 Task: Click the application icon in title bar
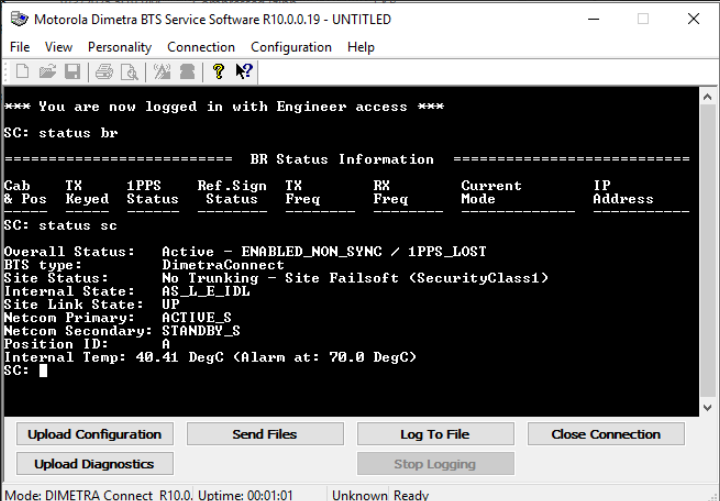coord(19,19)
